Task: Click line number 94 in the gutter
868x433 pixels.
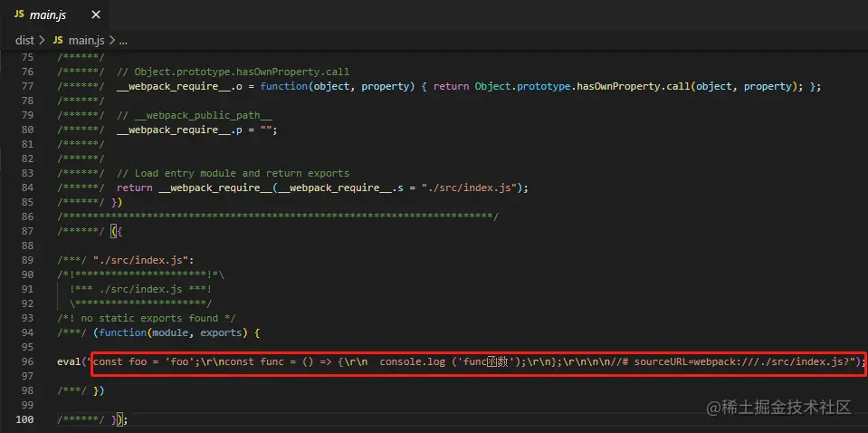Action: (x=27, y=332)
